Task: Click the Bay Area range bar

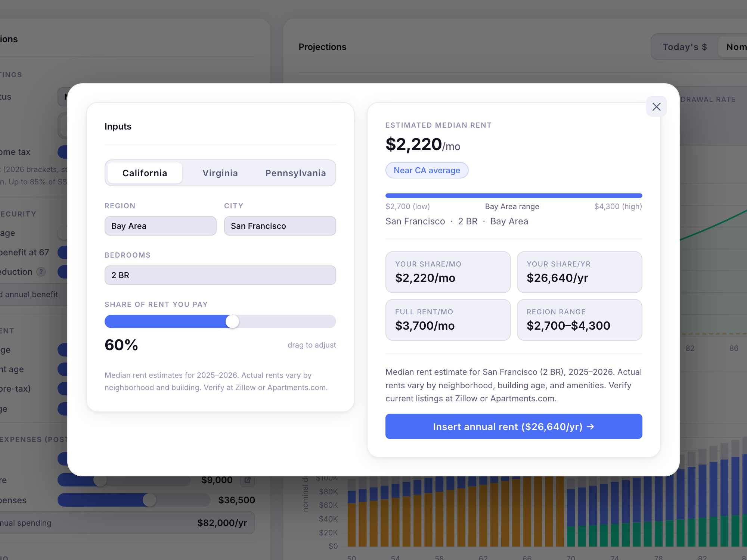Action: 514,196
